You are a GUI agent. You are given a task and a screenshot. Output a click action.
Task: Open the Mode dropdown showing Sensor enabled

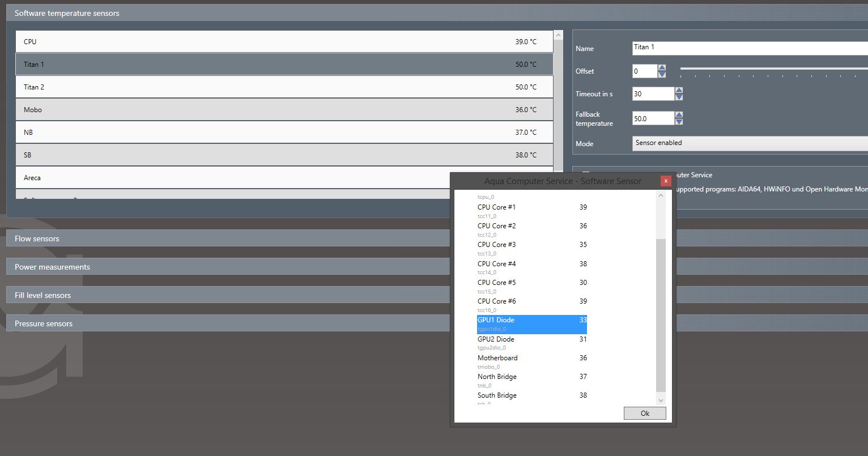coord(749,143)
